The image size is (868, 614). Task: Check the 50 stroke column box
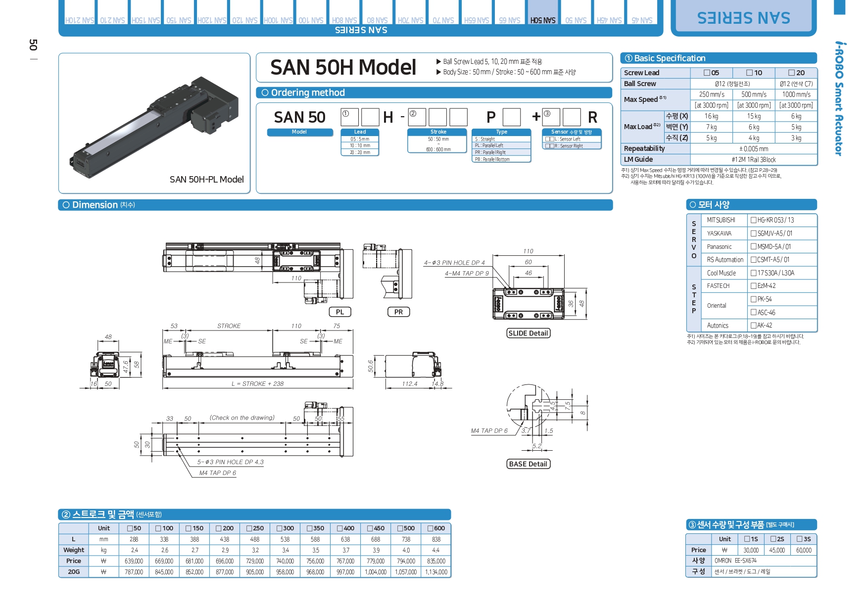130,528
